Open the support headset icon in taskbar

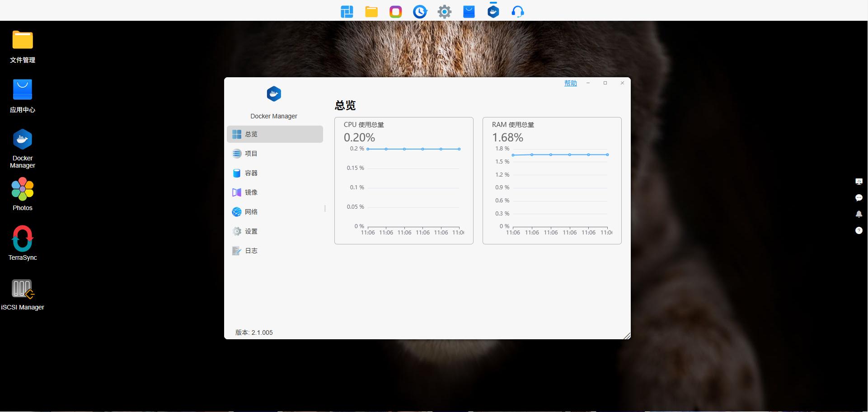click(517, 11)
